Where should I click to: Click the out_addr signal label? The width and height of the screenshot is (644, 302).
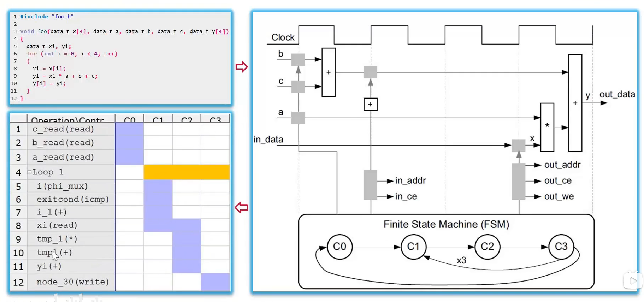(x=562, y=165)
